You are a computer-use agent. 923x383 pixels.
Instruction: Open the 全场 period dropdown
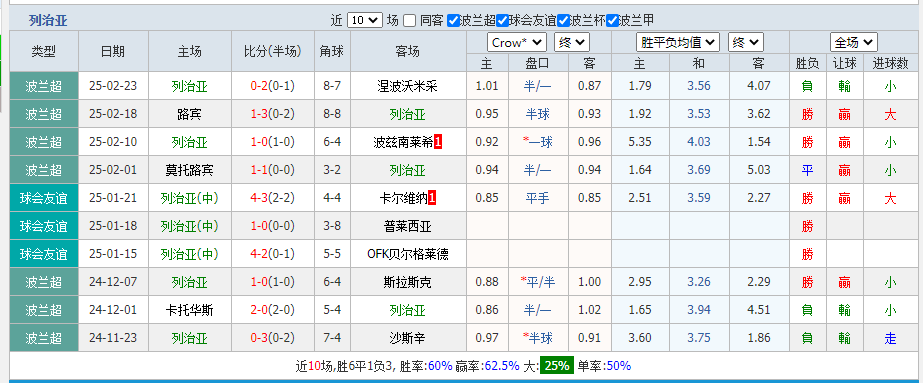pos(854,42)
